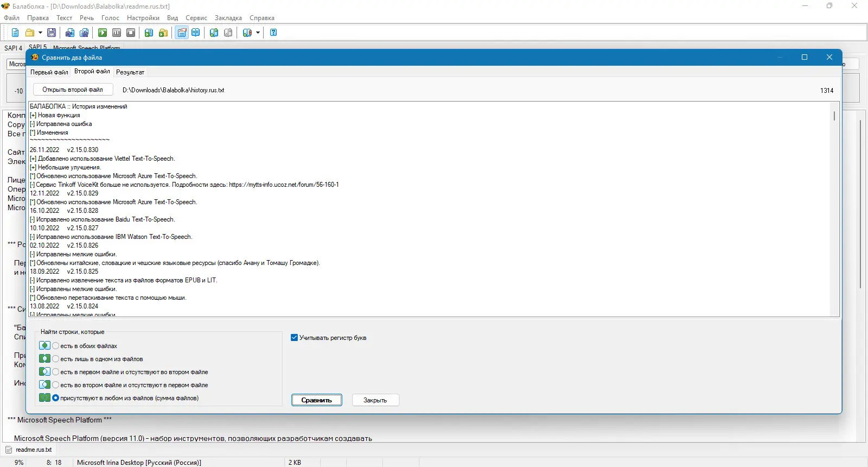
Task: Stop speech with the Stop icon
Action: 131,33
